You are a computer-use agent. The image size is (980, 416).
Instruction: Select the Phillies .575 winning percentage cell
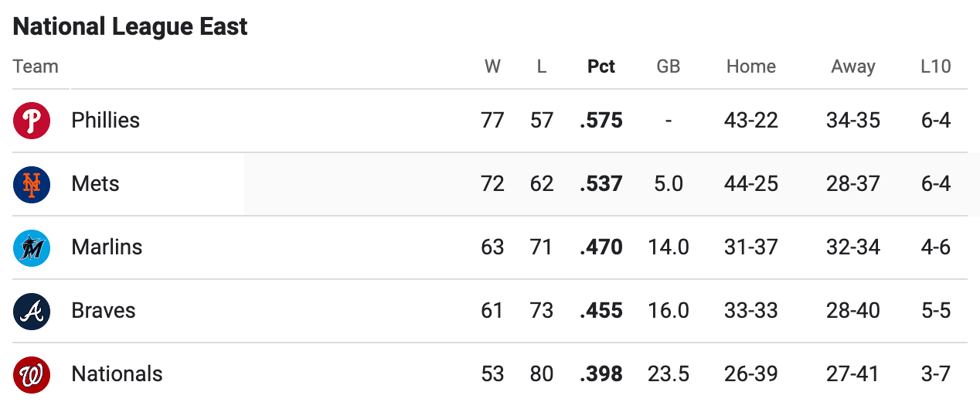coord(601,121)
